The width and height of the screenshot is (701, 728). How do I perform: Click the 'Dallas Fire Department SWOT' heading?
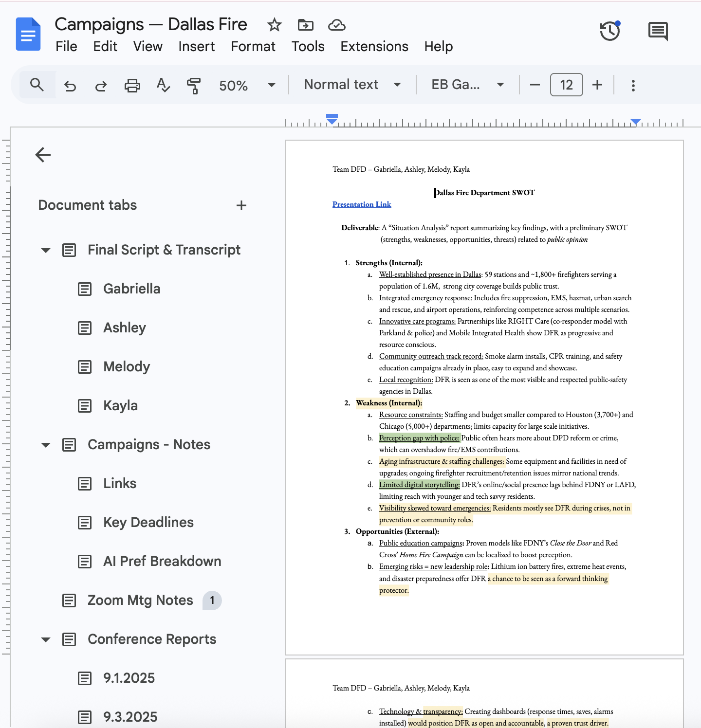click(x=484, y=193)
